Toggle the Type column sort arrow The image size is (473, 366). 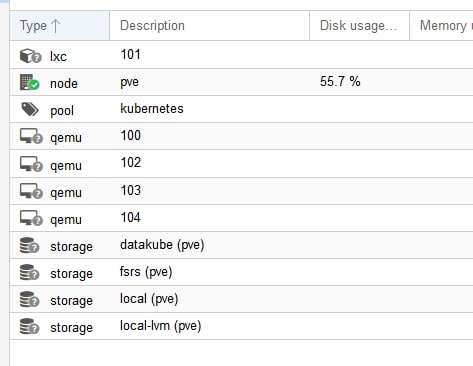pyautogui.click(x=56, y=26)
